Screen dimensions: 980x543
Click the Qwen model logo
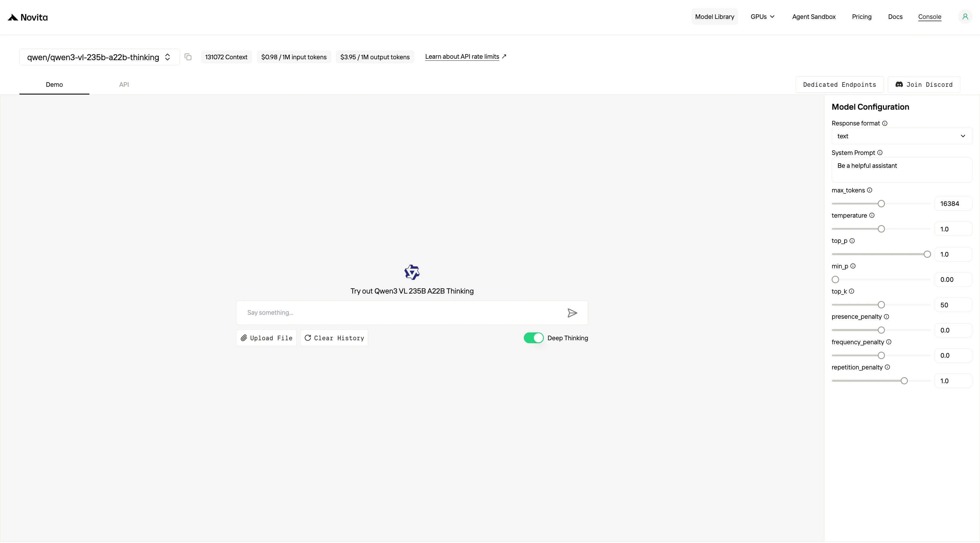click(x=412, y=272)
